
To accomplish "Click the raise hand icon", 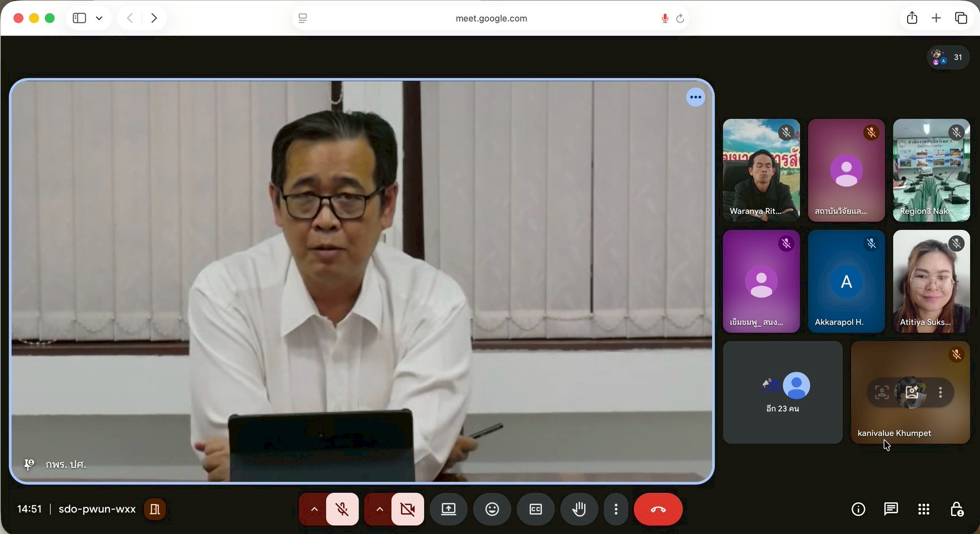I will point(578,509).
